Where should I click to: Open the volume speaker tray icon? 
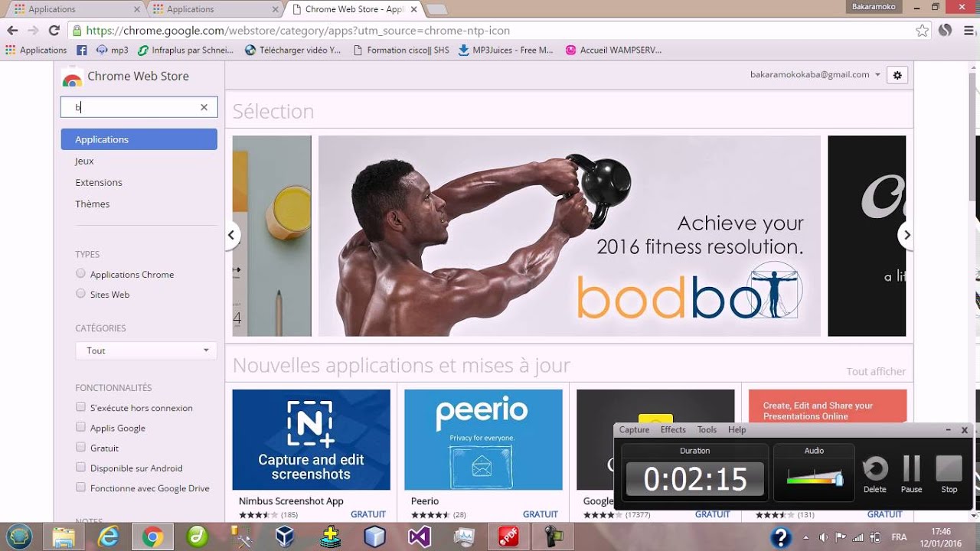click(824, 537)
